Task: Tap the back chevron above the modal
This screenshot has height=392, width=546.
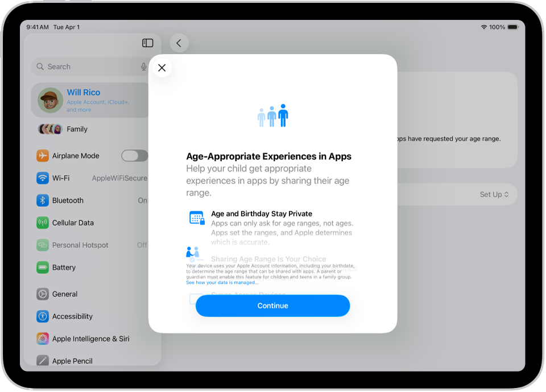Action: 179,43
